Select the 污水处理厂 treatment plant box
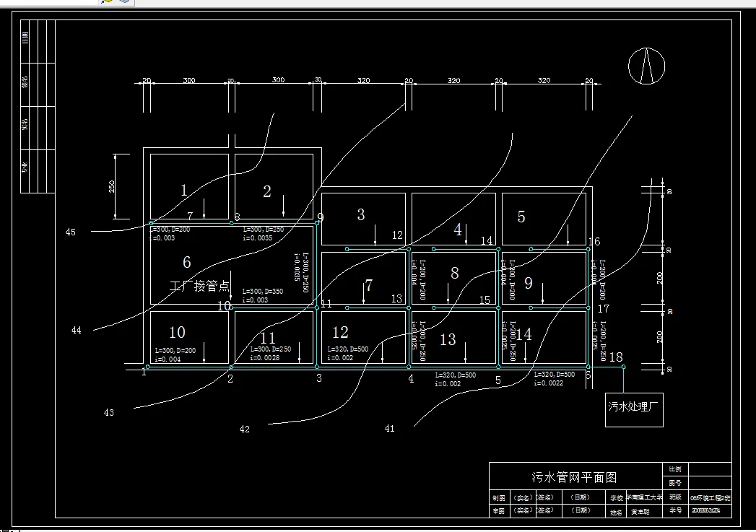756x532 pixels. tap(634, 409)
